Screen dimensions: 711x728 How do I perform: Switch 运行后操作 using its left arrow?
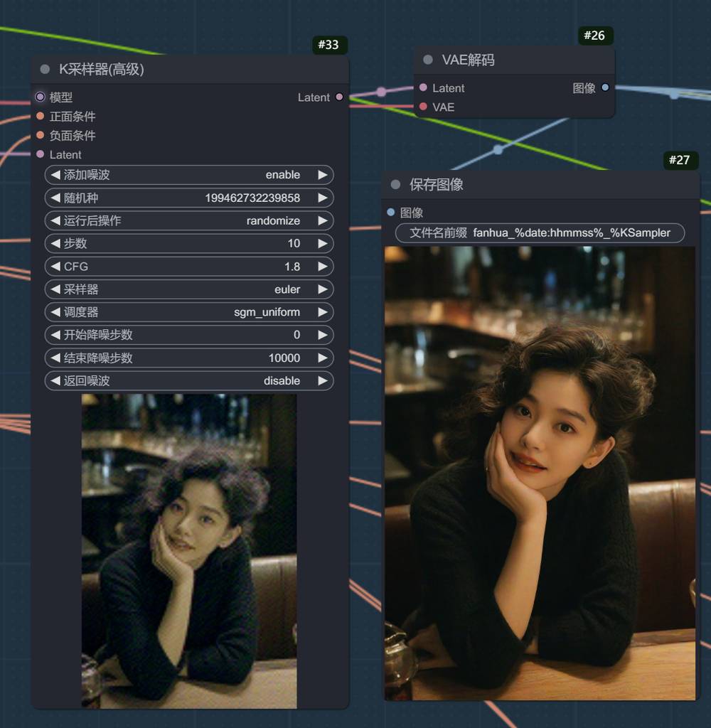click(55, 221)
